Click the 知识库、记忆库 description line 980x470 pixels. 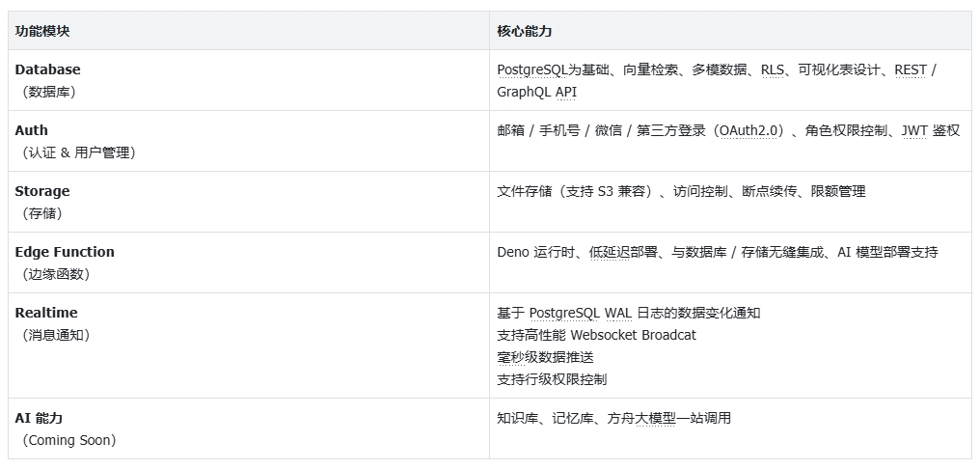tap(614, 418)
